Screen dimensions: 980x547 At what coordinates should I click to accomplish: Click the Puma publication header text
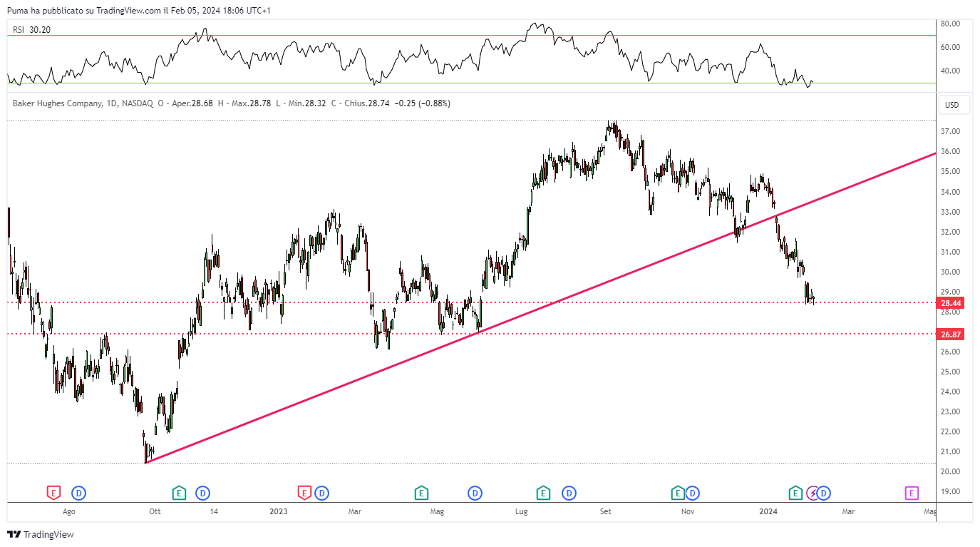(x=139, y=10)
